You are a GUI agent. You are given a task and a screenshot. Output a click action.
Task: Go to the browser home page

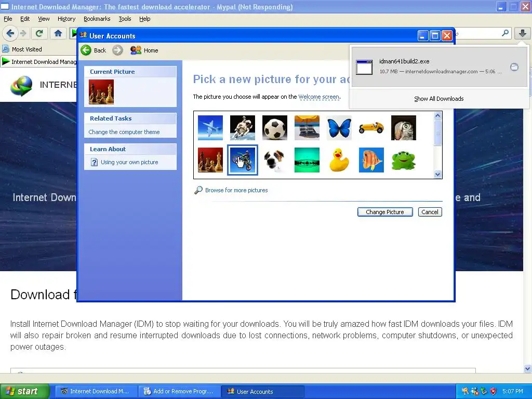(x=58, y=33)
